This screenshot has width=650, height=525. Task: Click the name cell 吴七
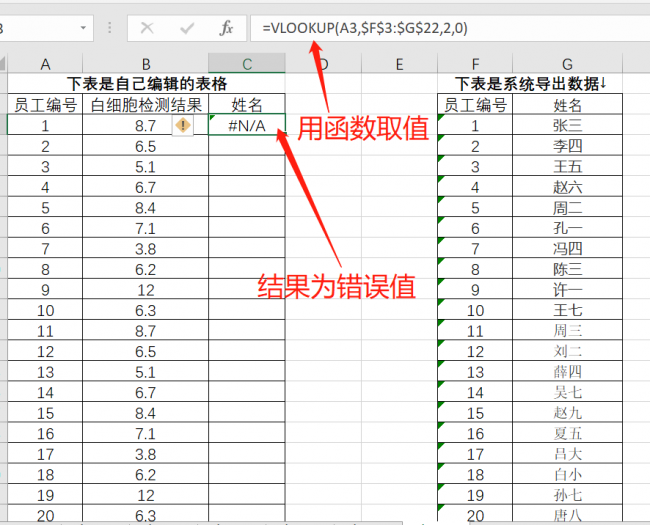(568, 392)
